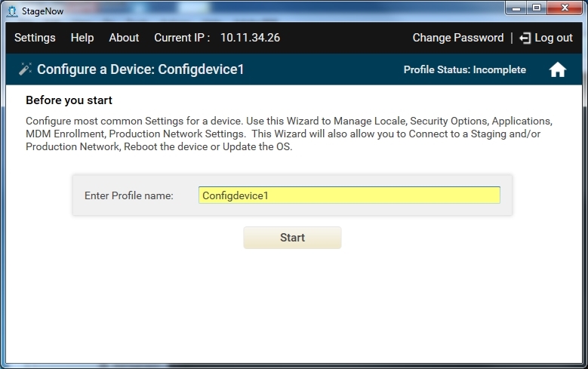
Task: Click the Log out arrow icon
Action: click(x=525, y=38)
